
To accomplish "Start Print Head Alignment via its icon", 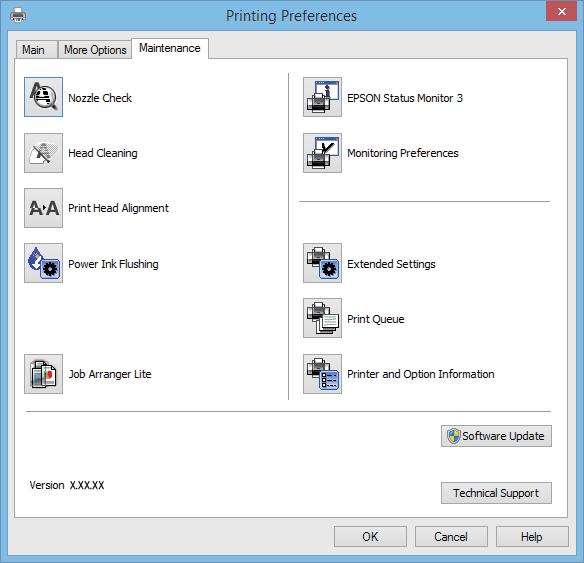I will (44, 208).
